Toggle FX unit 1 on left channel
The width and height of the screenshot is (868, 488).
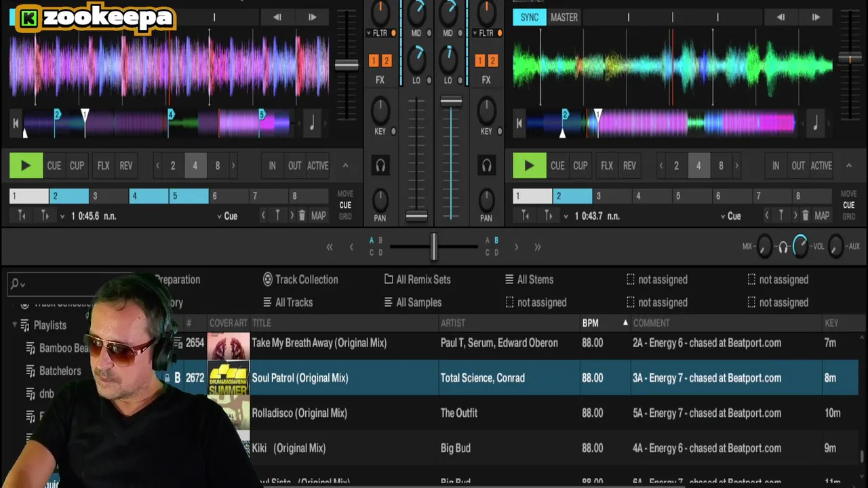(x=373, y=61)
